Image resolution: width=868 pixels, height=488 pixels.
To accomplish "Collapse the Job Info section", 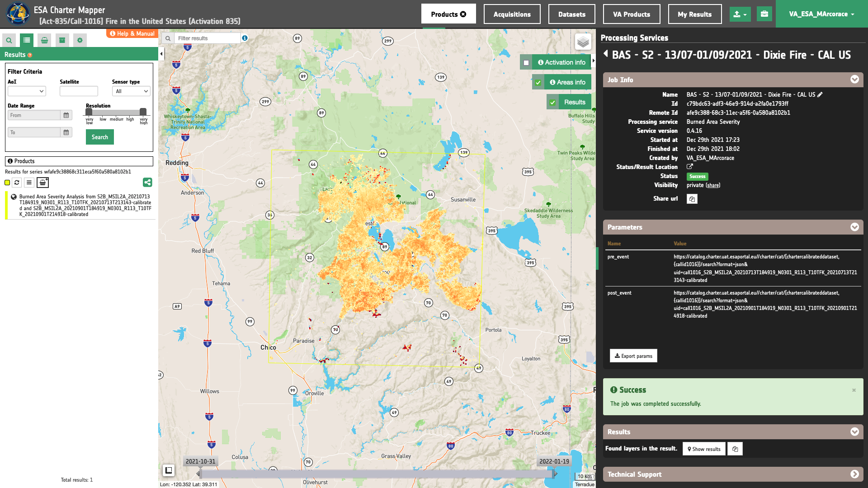I will [x=854, y=80].
